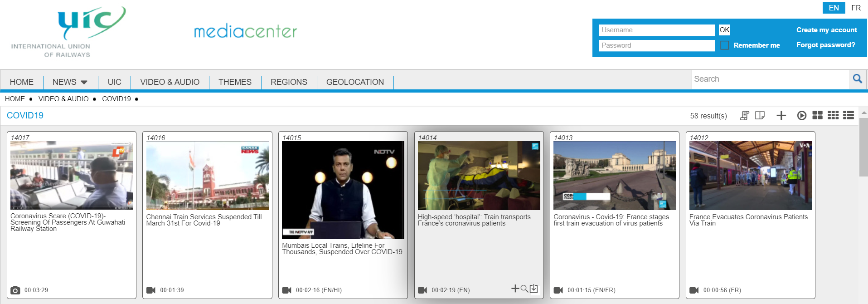Click the '58 result(s)' count text
The width and height of the screenshot is (868, 304).
coord(708,116)
